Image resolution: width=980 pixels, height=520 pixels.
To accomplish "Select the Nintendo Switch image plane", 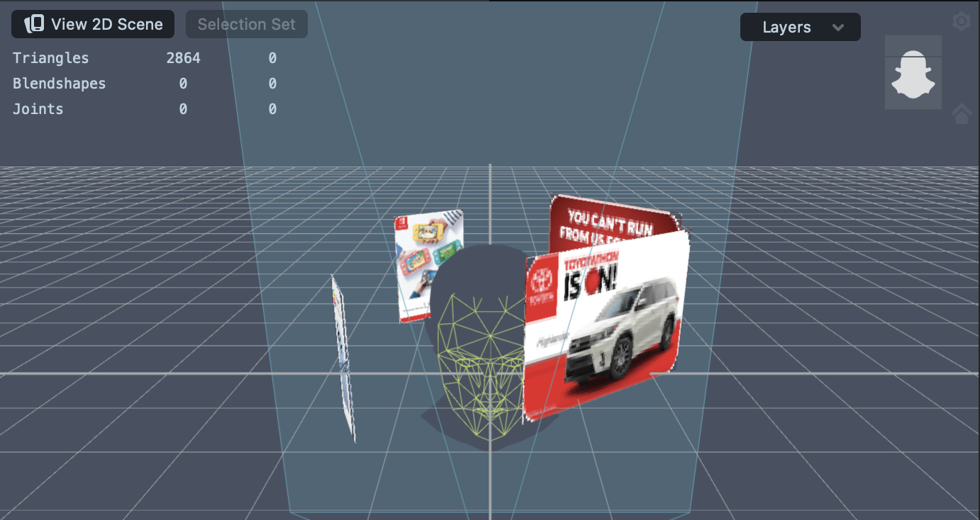I will click(430, 265).
